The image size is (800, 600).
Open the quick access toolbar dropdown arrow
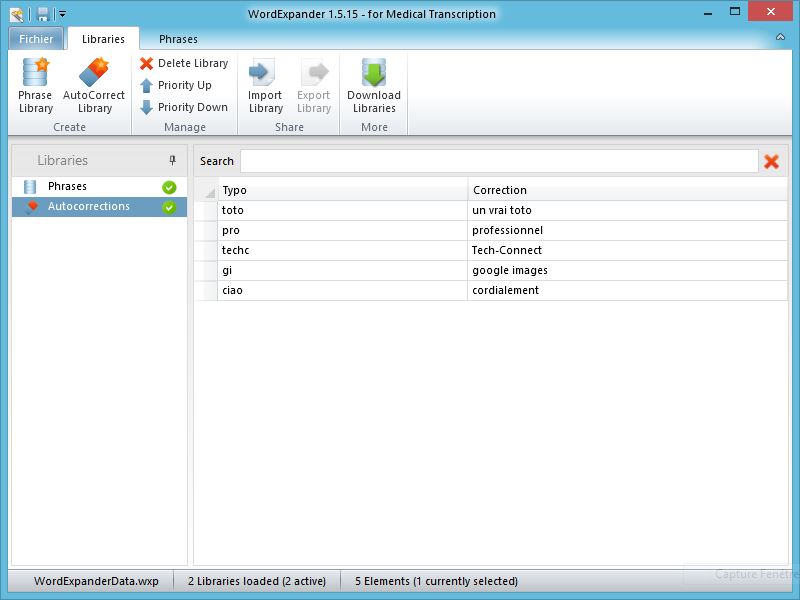(x=62, y=14)
